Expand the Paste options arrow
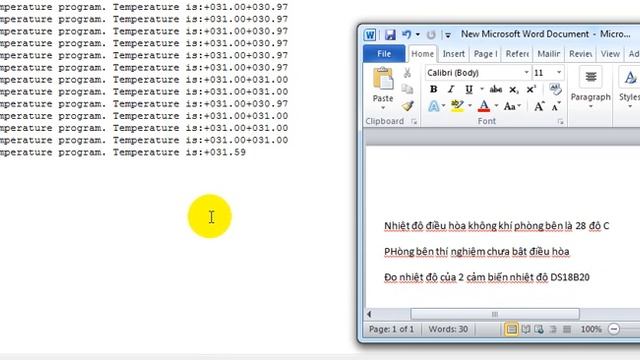This screenshot has height=360, width=640. click(x=383, y=108)
